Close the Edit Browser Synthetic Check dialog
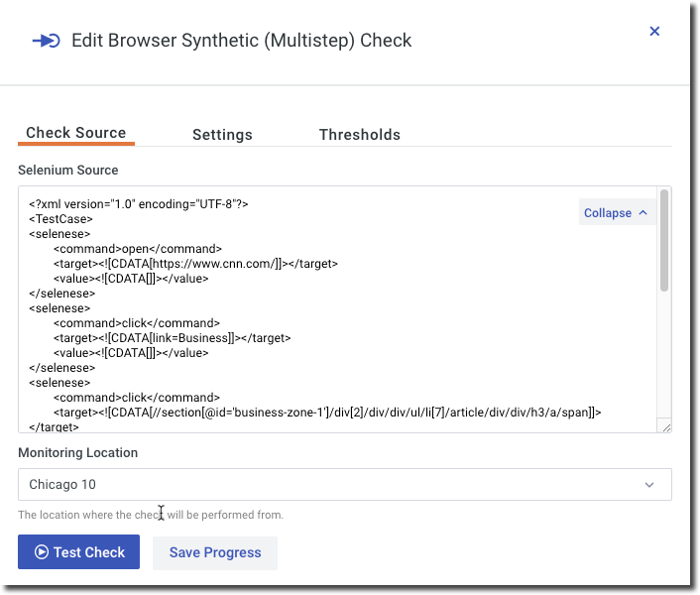Image resolution: width=700 pixels, height=595 pixels. [654, 32]
